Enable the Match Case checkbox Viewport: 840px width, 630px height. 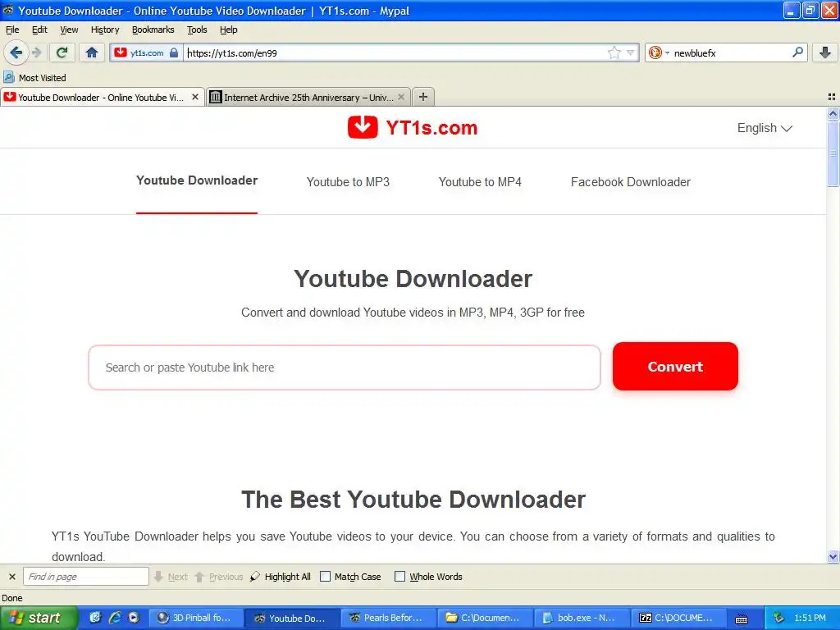tap(325, 577)
